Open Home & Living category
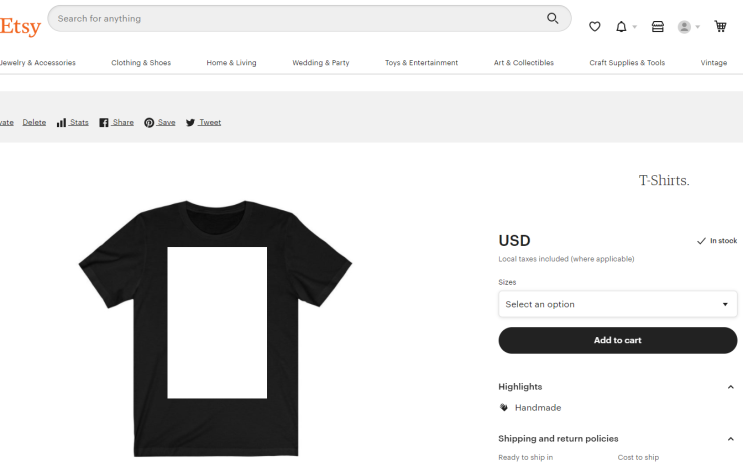This screenshot has height=467, width=743. 231,63
